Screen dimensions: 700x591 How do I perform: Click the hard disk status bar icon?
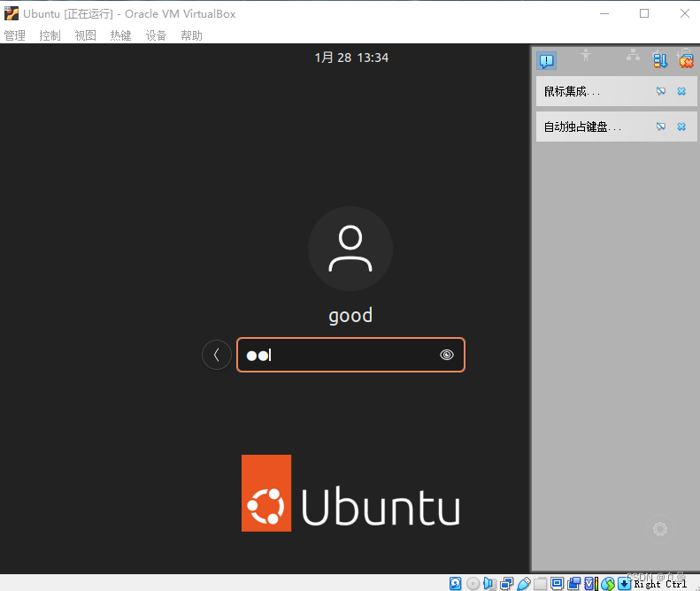click(455, 583)
